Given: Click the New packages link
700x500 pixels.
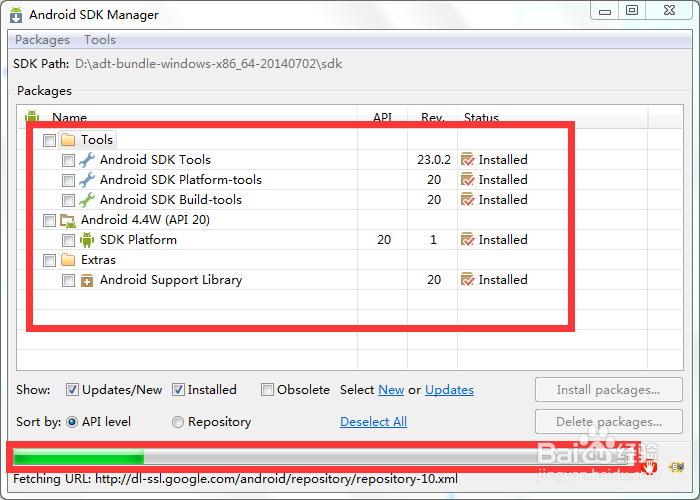Looking at the screenshot, I should tap(391, 390).
